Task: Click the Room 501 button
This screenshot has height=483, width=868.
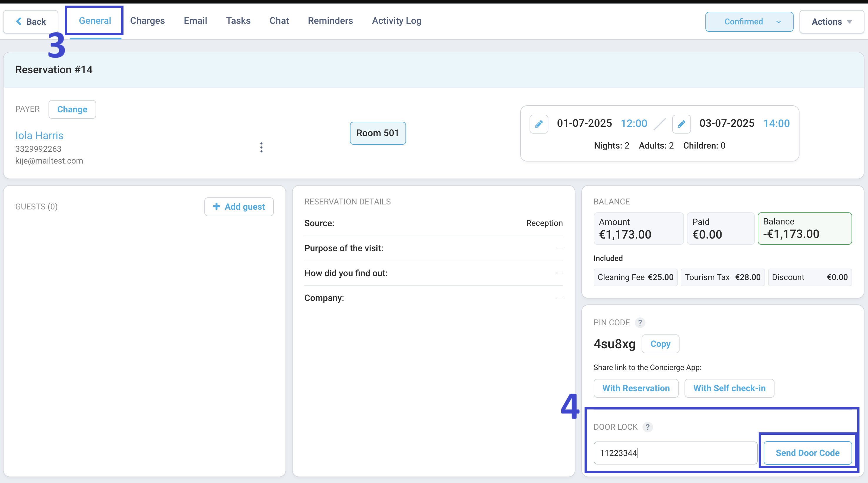Action: [378, 133]
